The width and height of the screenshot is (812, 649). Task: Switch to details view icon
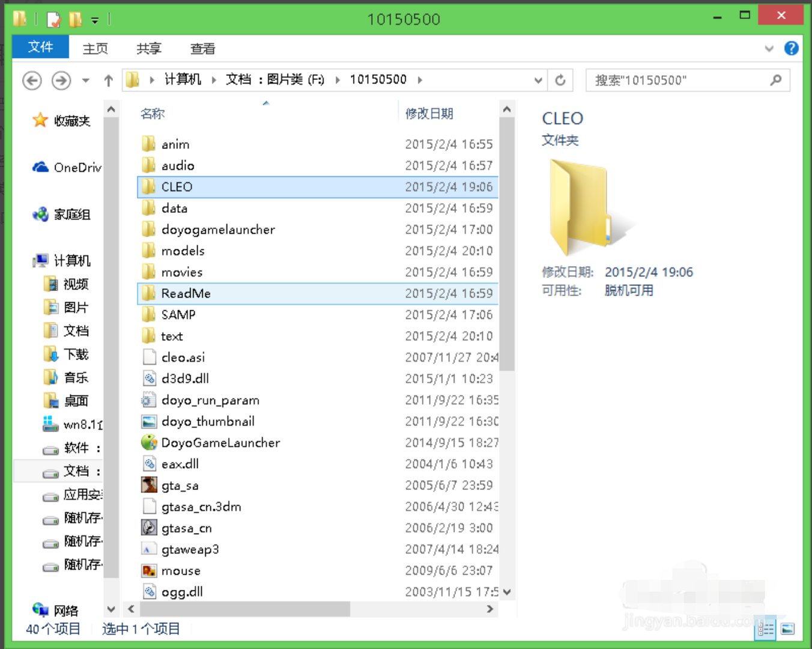(766, 629)
